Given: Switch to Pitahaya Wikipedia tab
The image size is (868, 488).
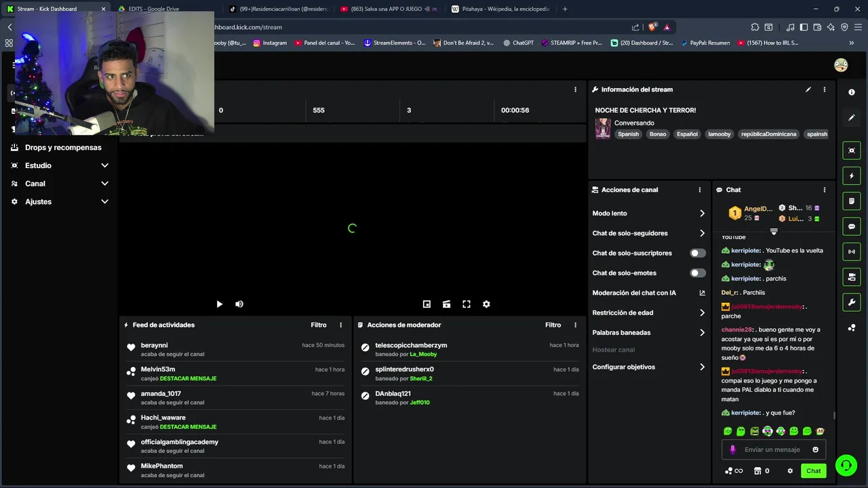Looking at the screenshot, I should click(x=500, y=9).
